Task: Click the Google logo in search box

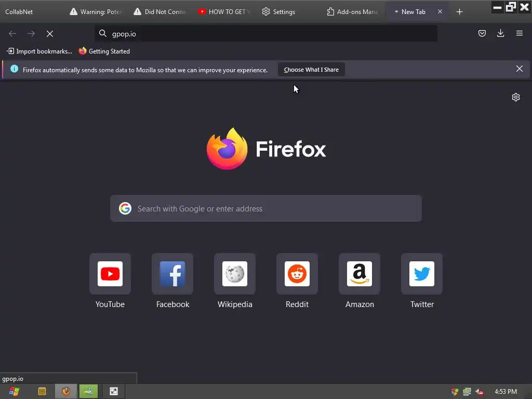Action: [125, 208]
